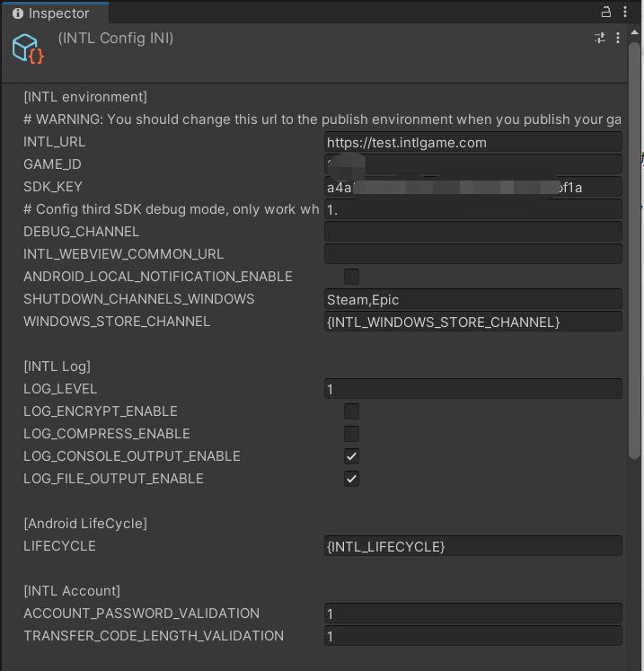Uncheck LOG_CONSOLE_OUTPUT_ENABLE checkbox
The image size is (644, 671).
(x=351, y=456)
